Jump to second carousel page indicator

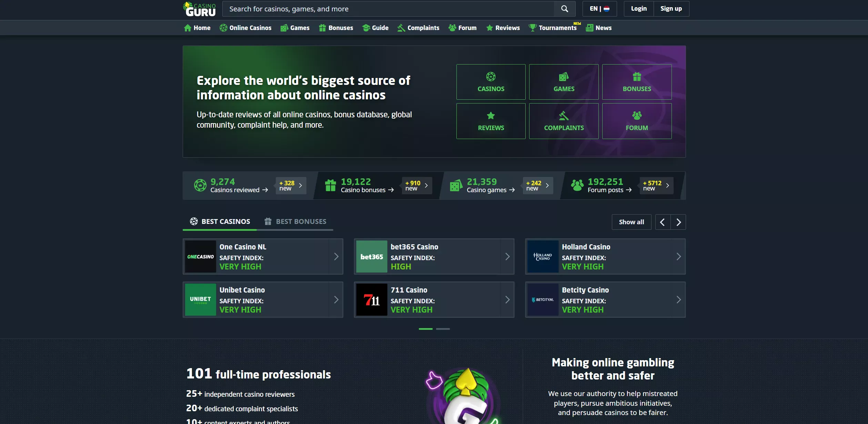(x=443, y=329)
